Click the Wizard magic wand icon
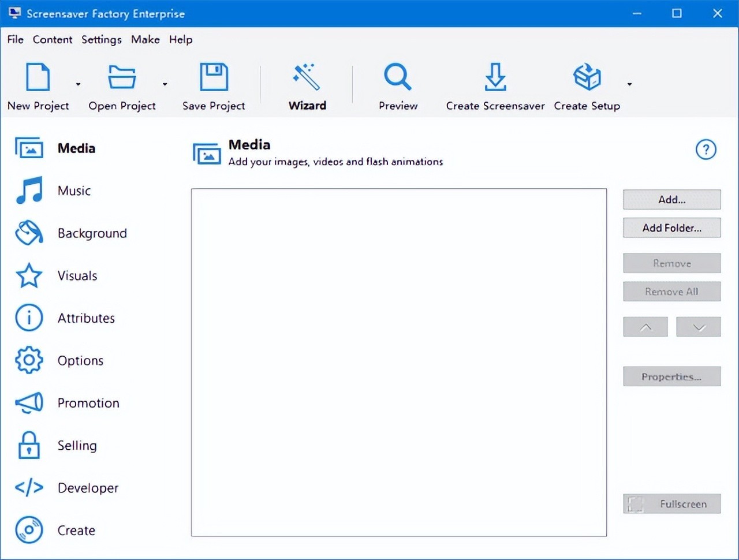Viewport: 739px width, 560px height. (307, 77)
